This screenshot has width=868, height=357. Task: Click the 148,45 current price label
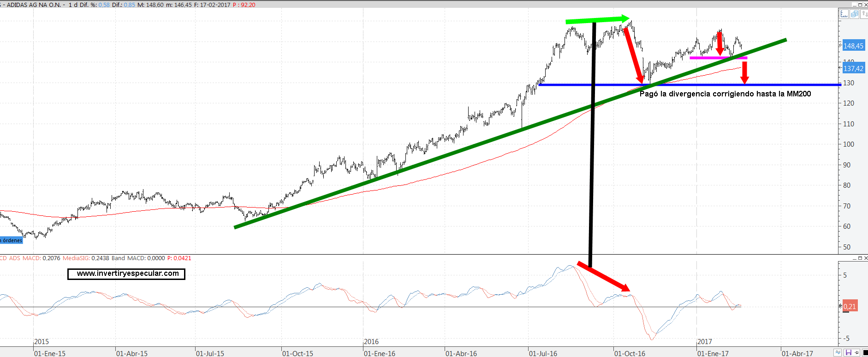(853, 46)
